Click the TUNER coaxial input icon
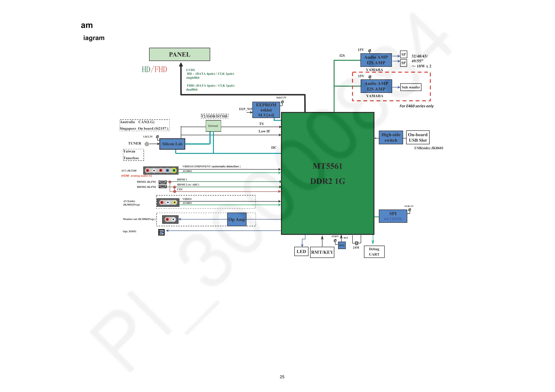Screen dimensions: 555x392 pyautogui.click(x=147, y=144)
